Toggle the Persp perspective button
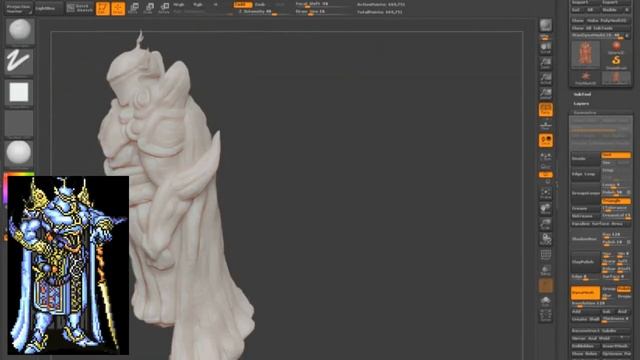The height and width of the screenshot is (360, 640). pos(546,109)
